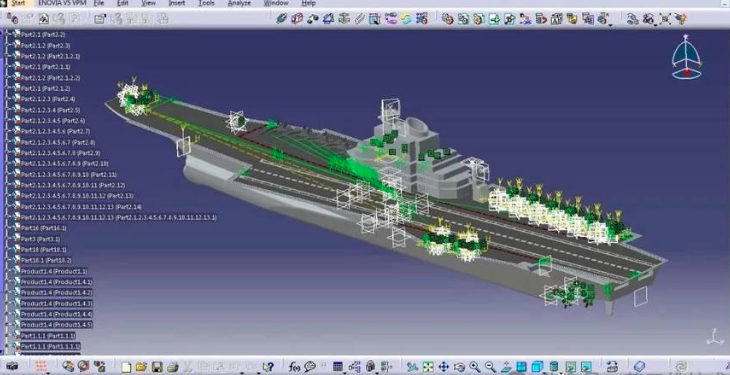Viewport: 730px width, 375px height.
Task: Click the Fix Together paperclip icon
Action: pyautogui.click(x=359, y=19)
